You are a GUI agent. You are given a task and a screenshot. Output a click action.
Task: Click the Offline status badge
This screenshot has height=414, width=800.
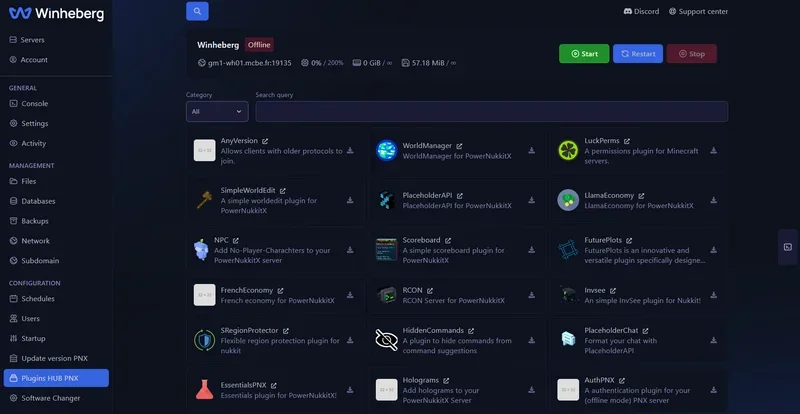[x=259, y=45]
